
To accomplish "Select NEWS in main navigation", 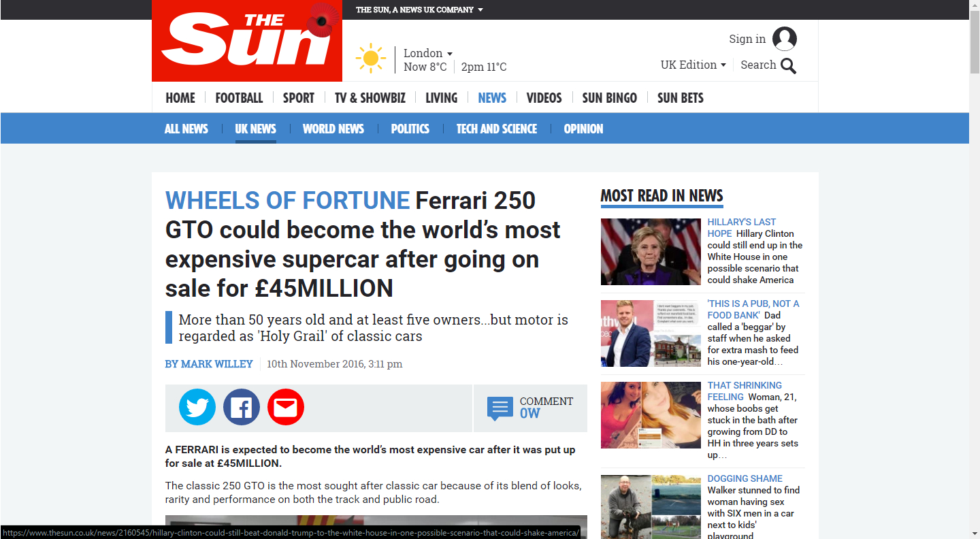I will (x=492, y=98).
